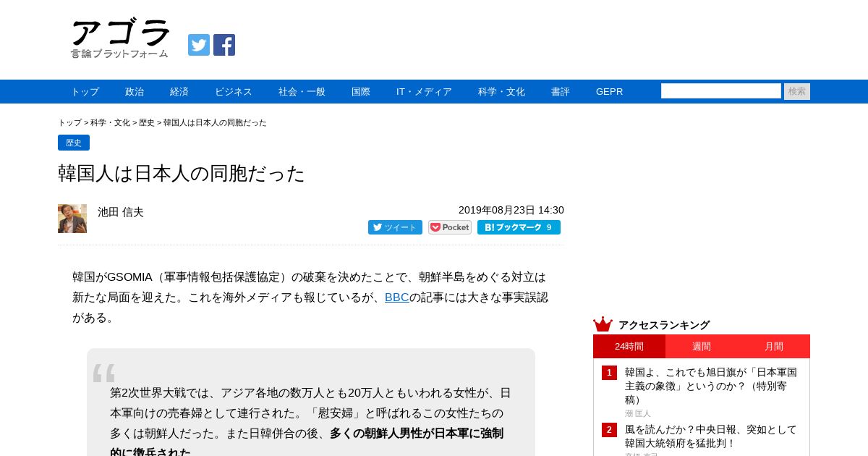Click the B! ブックマーク button
Image resolution: width=868 pixels, height=456 pixels.
tap(519, 227)
